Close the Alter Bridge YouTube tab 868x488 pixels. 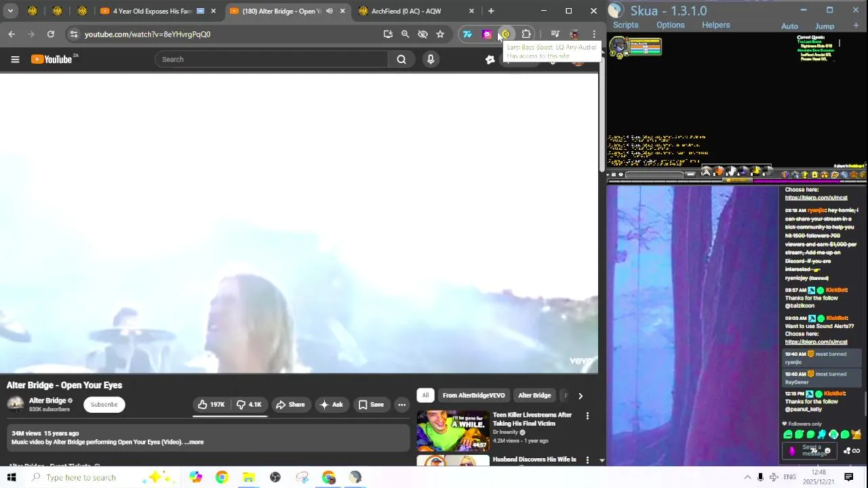point(342,11)
